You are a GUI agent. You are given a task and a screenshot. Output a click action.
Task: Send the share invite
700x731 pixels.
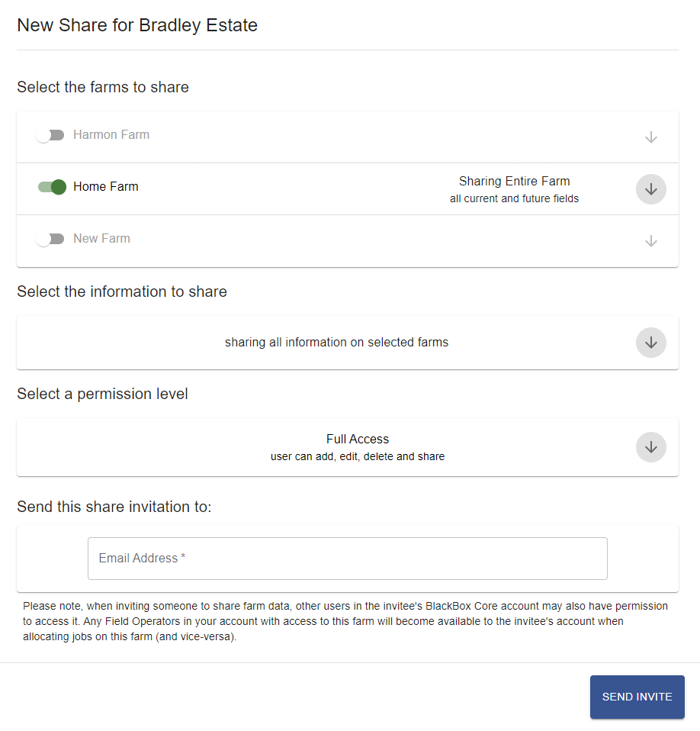click(x=637, y=697)
